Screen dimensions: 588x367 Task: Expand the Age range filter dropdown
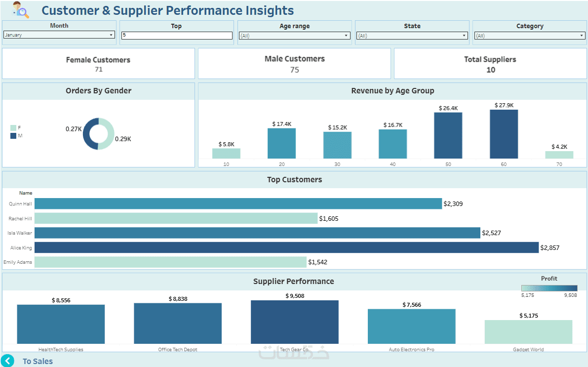294,36
